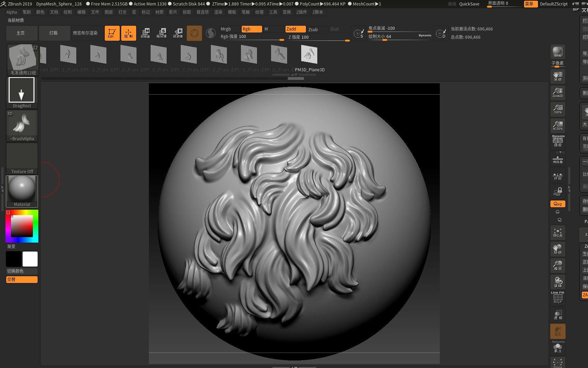Image resolution: width=588 pixels, height=368 pixels.
Task: Open the DragRect stroke selector
Action: pyautogui.click(x=22, y=90)
